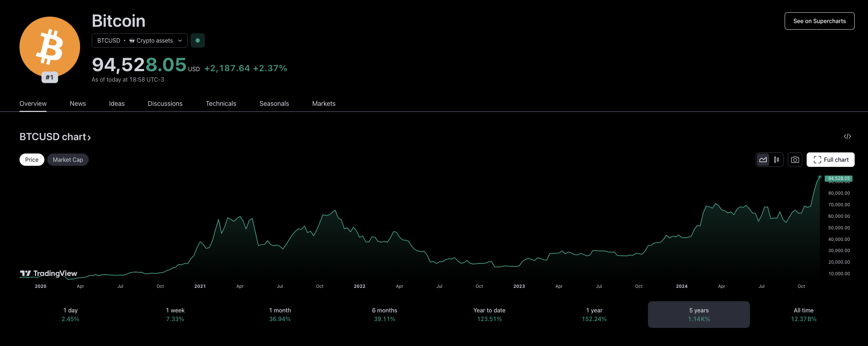Image resolution: width=868 pixels, height=346 pixels.
Task: Select the Price toggle
Action: coord(32,160)
